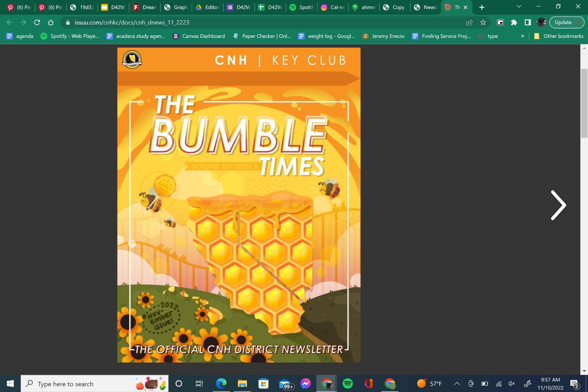Image resolution: width=588 pixels, height=392 pixels.
Task: Toggle the muted volume icon in the system tray
Action: click(512, 384)
